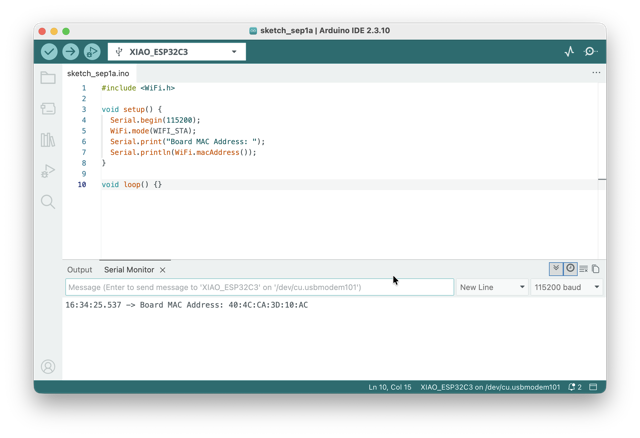The image size is (640, 438).
Task: Click the MAC address output line
Action: pyautogui.click(x=187, y=305)
